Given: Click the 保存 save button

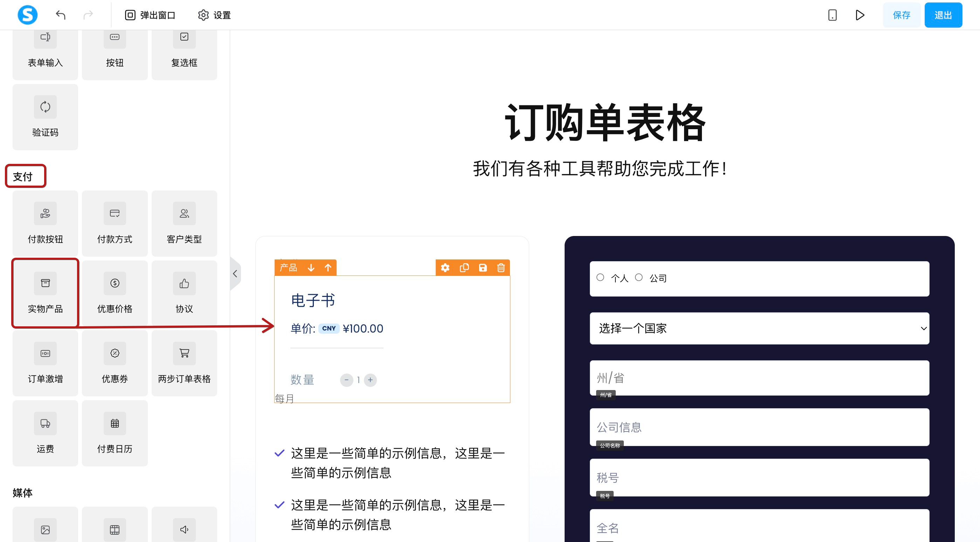Looking at the screenshot, I should pos(901,15).
